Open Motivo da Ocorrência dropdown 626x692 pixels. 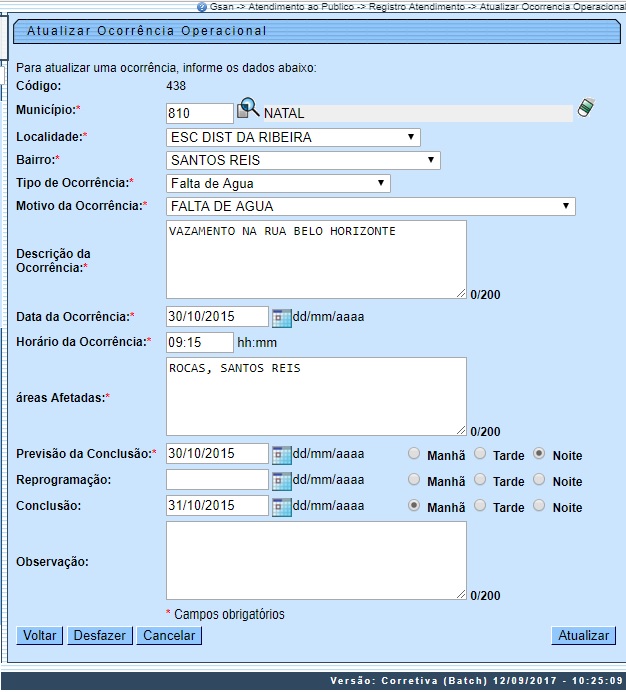(x=370, y=206)
